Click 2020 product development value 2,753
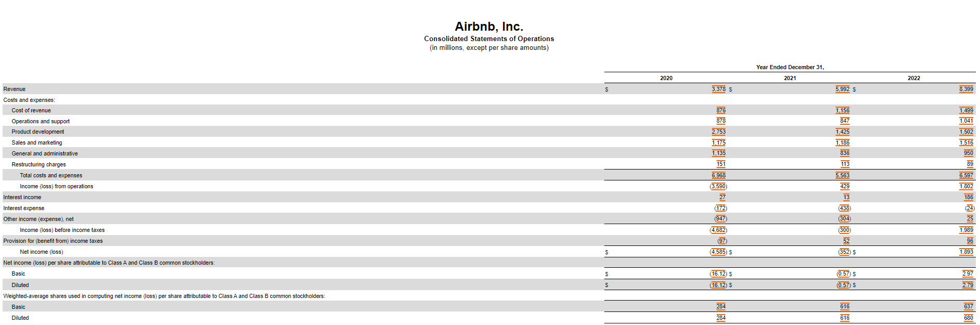 (718, 132)
